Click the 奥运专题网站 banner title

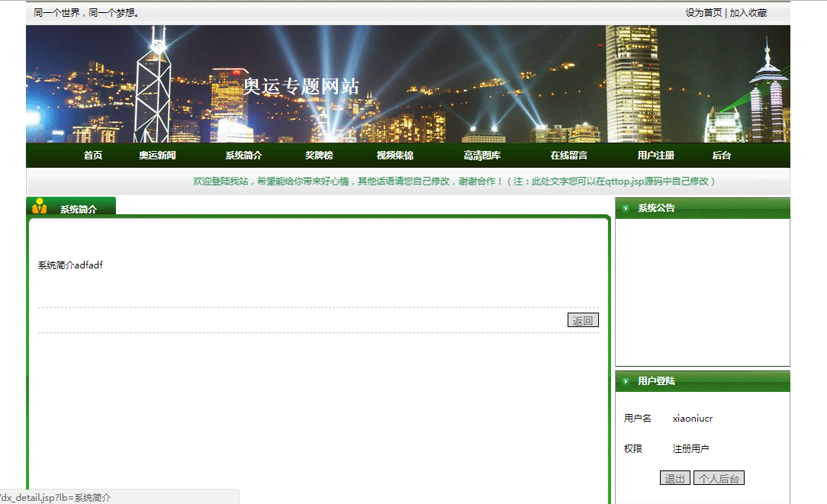(x=301, y=86)
